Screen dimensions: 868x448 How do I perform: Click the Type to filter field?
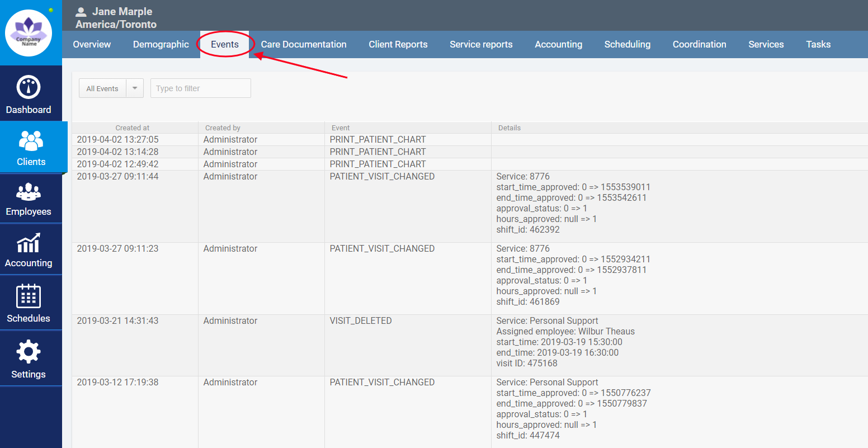coord(200,88)
